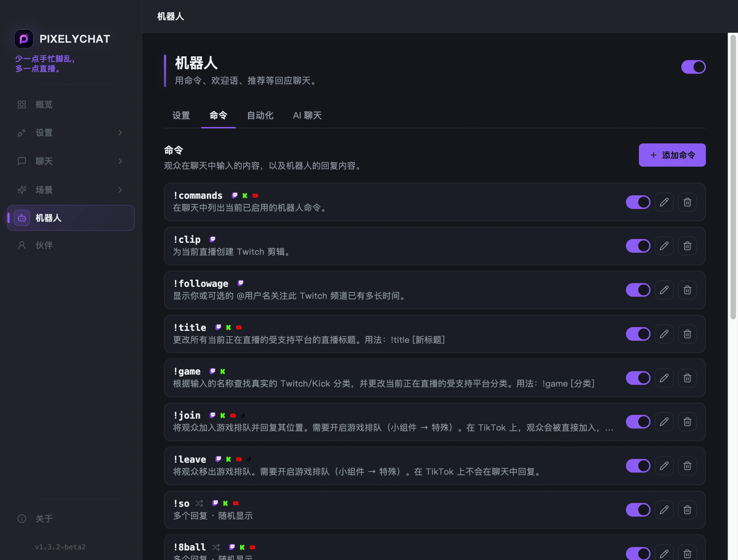Toggle the main 机器人 master switch

point(693,67)
